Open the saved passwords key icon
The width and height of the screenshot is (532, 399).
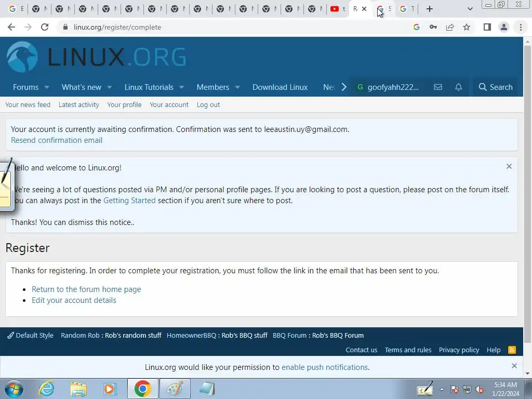click(x=433, y=27)
